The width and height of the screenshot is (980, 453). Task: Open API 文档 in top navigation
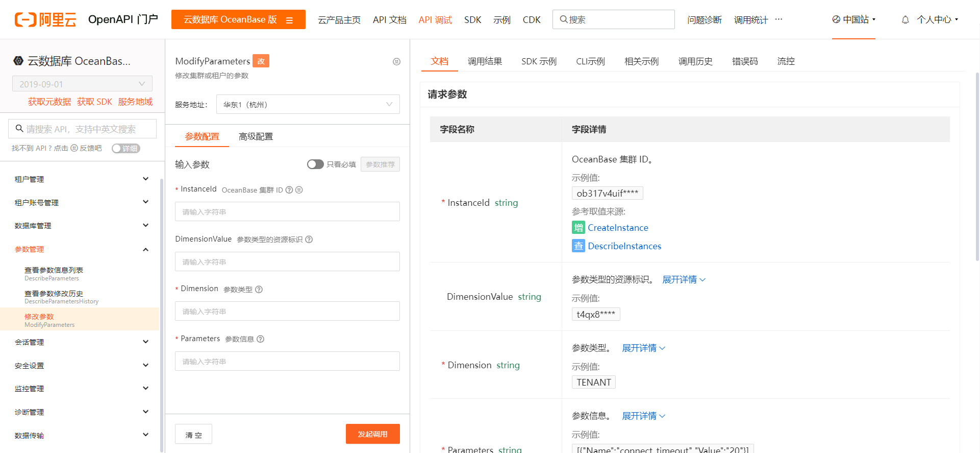[x=390, y=20]
